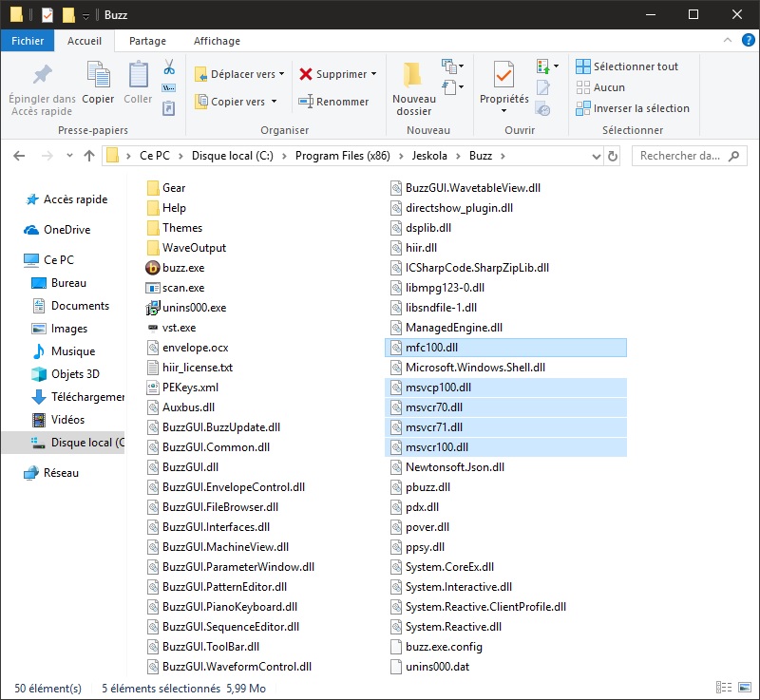
Task: Switch to the Partage tab
Action: click(147, 41)
